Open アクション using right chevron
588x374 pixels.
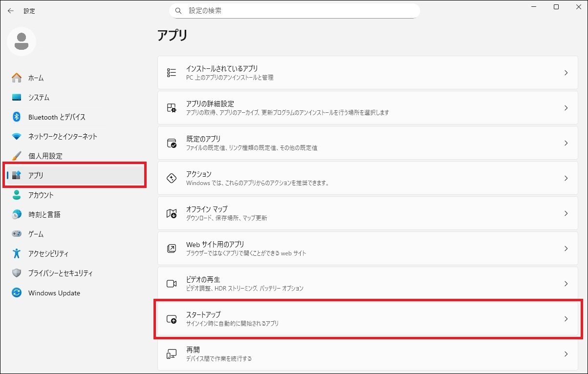(x=566, y=178)
